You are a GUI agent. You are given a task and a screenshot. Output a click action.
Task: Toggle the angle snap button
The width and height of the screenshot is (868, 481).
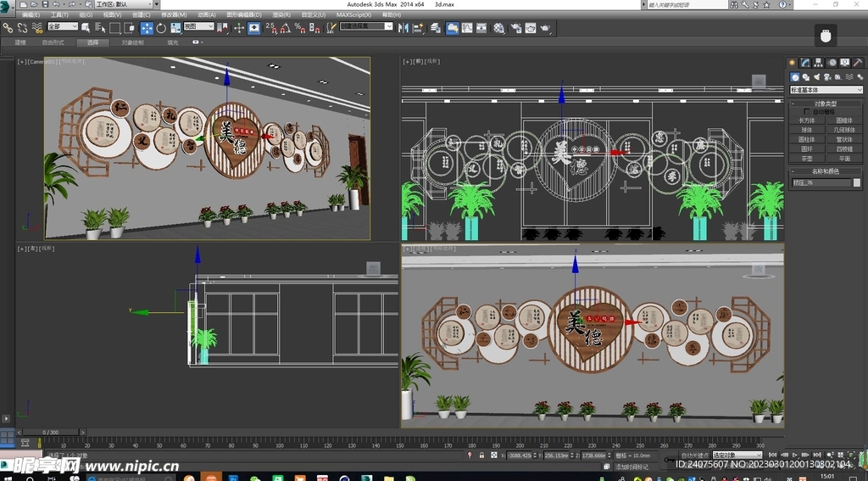click(x=285, y=28)
